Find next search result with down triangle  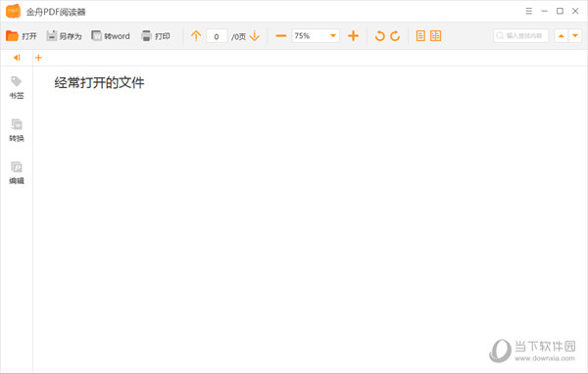(575, 36)
